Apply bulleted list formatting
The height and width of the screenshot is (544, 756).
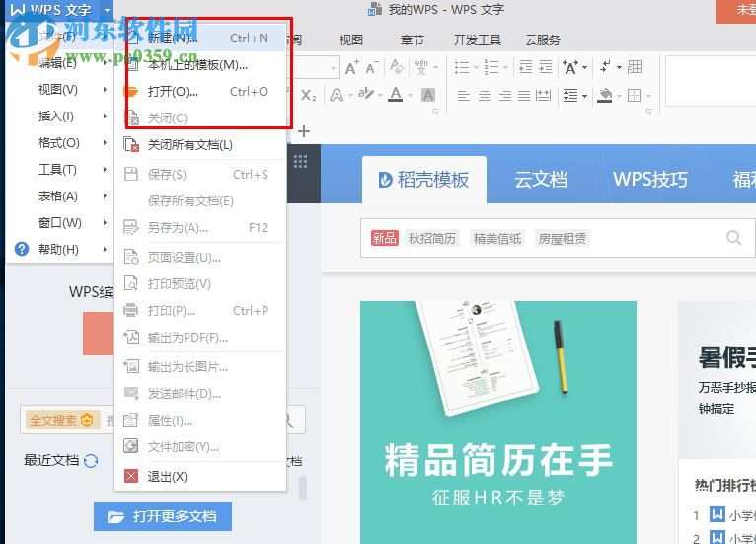point(462,67)
